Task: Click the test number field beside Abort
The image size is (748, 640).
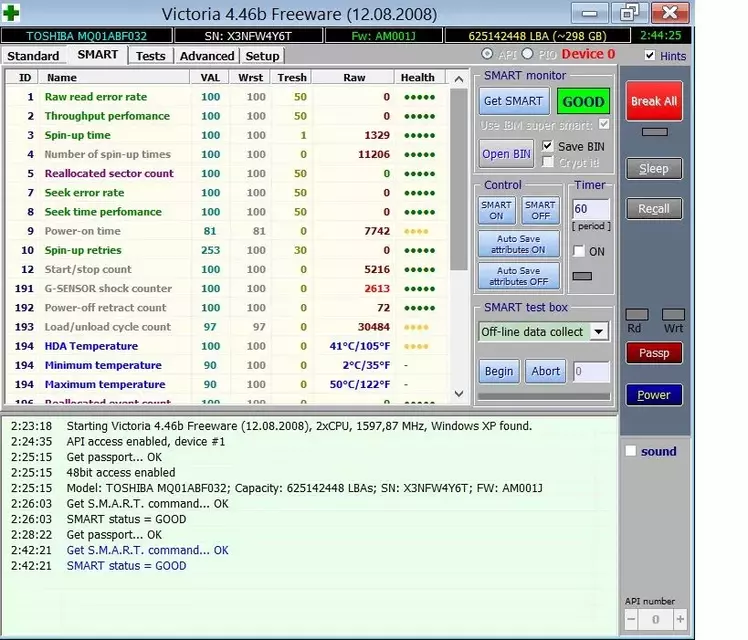Action: [x=591, y=371]
